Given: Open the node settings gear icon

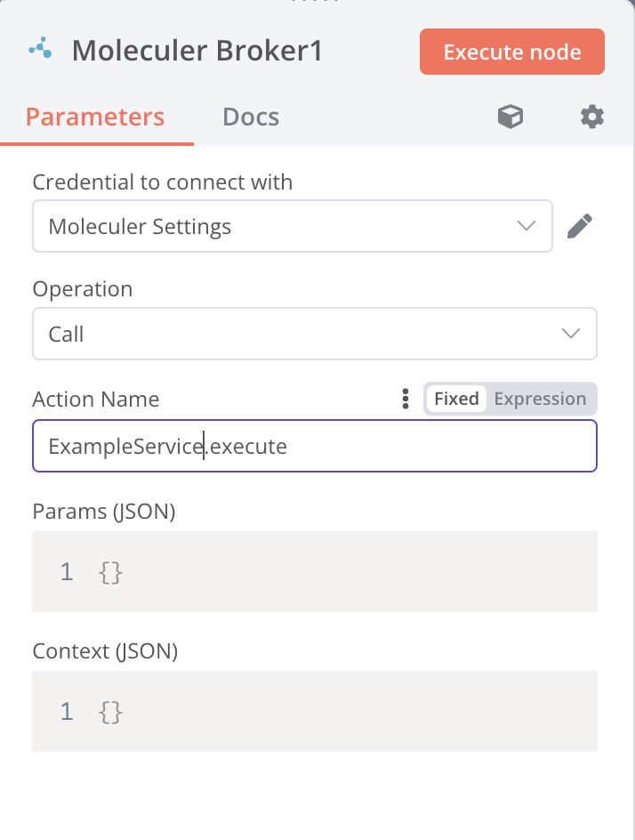Looking at the screenshot, I should point(592,117).
